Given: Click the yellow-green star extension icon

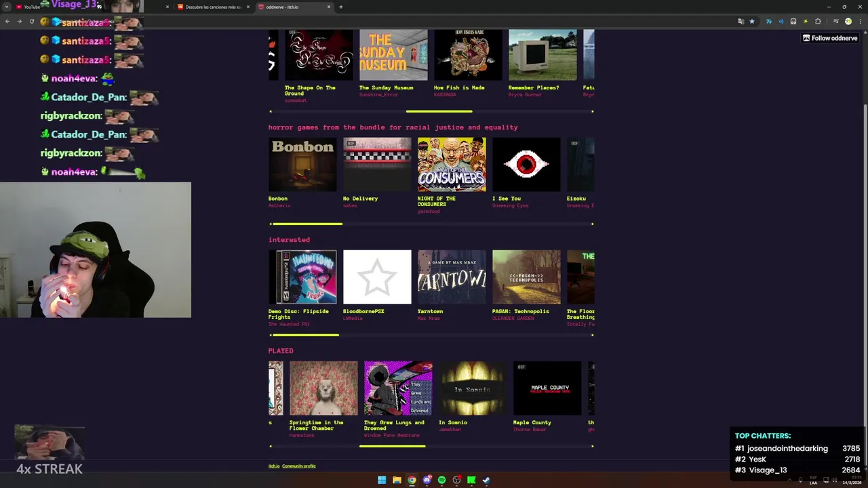Looking at the screenshot, I should pyautogui.click(x=806, y=22).
